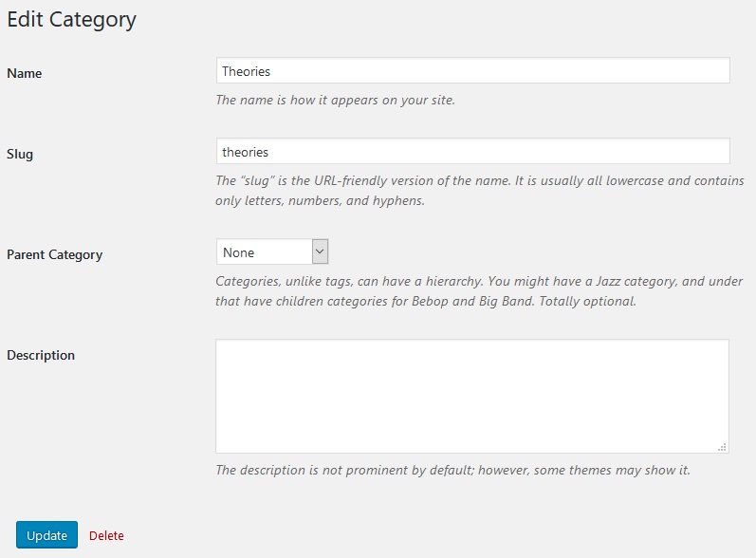Image resolution: width=756 pixels, height=558 pixels.
Task: Click the blue Update button
Action: point(46,535)
